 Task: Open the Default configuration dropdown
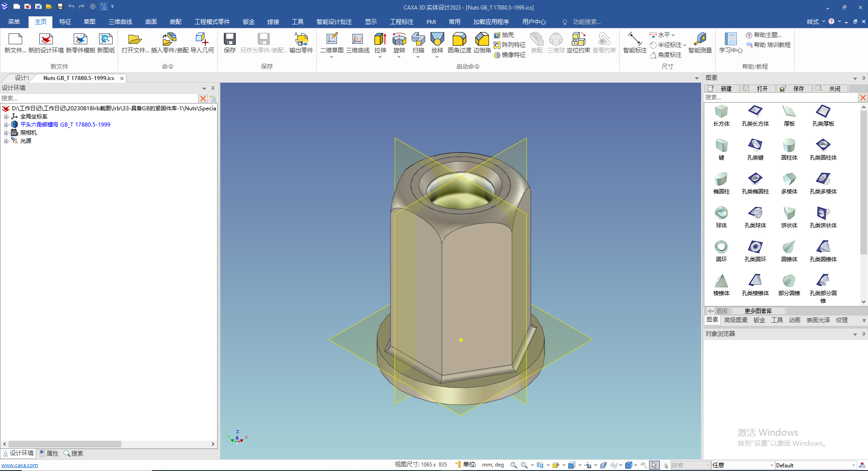(x=854, y=466)
